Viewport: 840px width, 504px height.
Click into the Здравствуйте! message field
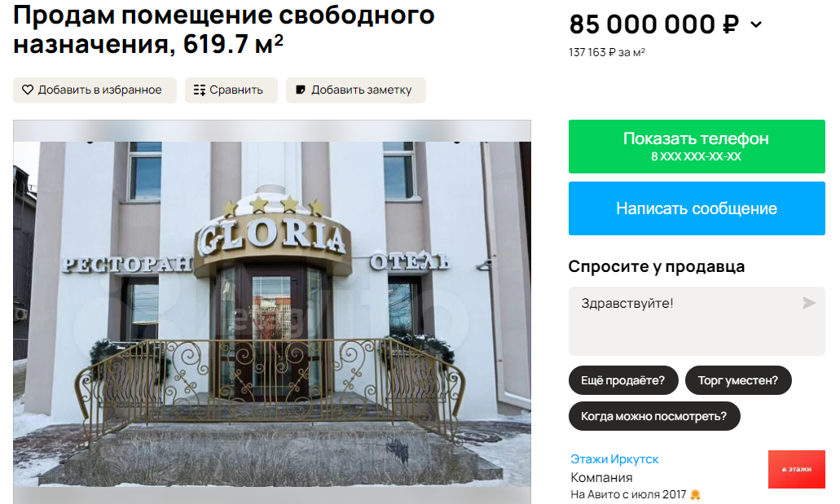click(x=697, y=321)
